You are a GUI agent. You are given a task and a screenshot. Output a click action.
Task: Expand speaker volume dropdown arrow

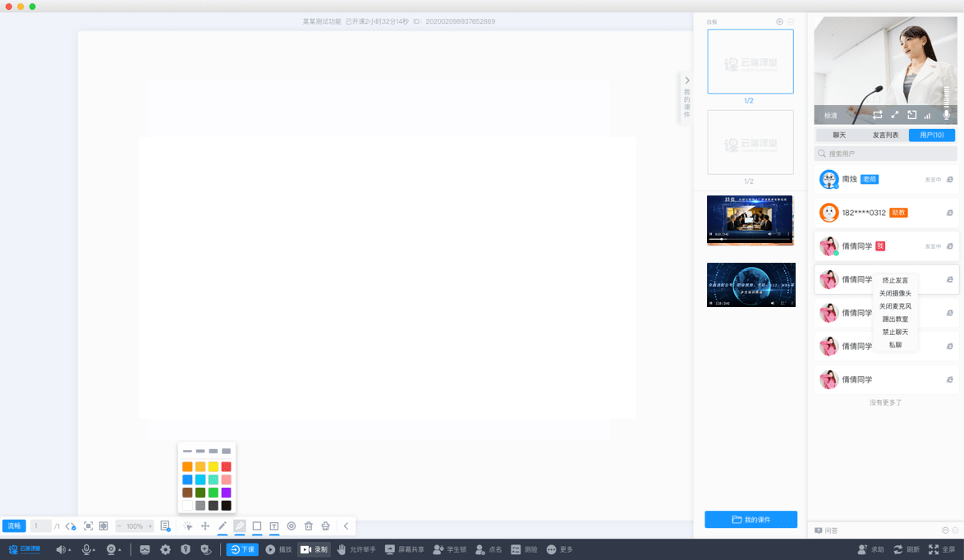coord(70,550)
